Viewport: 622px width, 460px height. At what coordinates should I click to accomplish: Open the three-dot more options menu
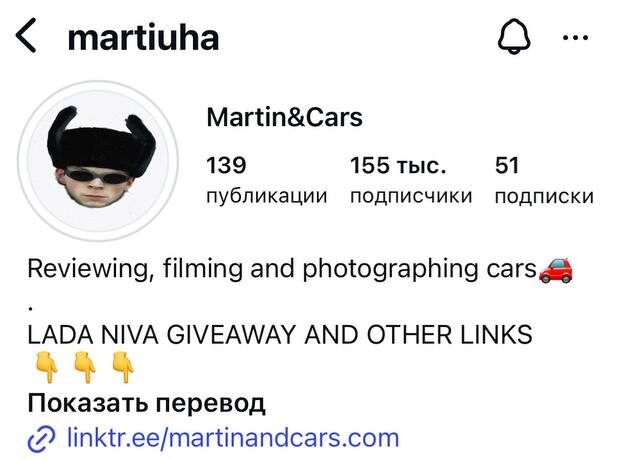click(575, 38)
